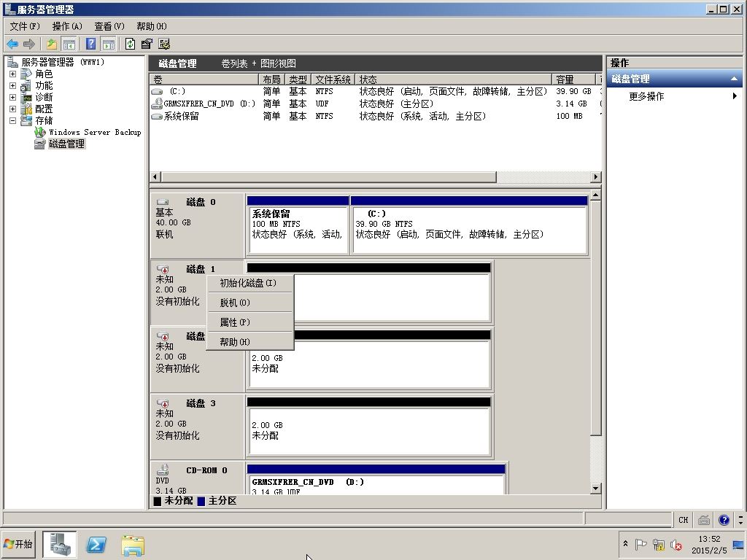Expand the 配置 tree node
Image resolution: width=747 pixels, height=560 pixels.
pyautogui.click(x=13, y=109)
